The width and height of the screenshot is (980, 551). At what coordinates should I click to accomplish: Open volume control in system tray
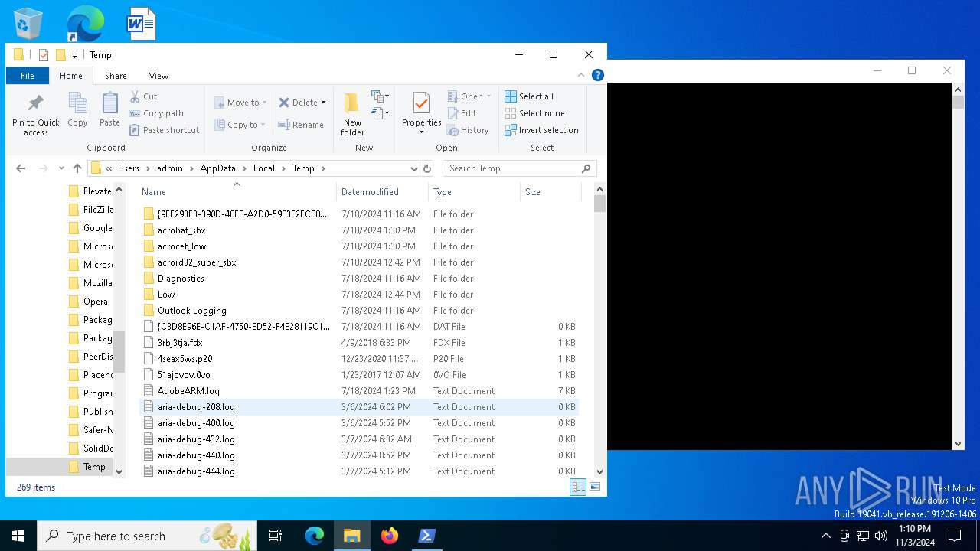[881, 536]
